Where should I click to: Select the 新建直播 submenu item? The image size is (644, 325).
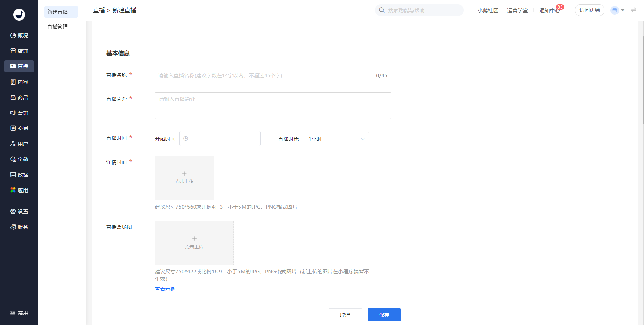point(58,12)
